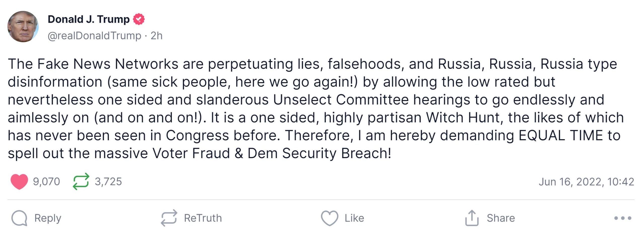The width and height of the screenshot is (644, 243).
Task: View the 3,725 ReTruths count
Action: [x=108, y=182]
